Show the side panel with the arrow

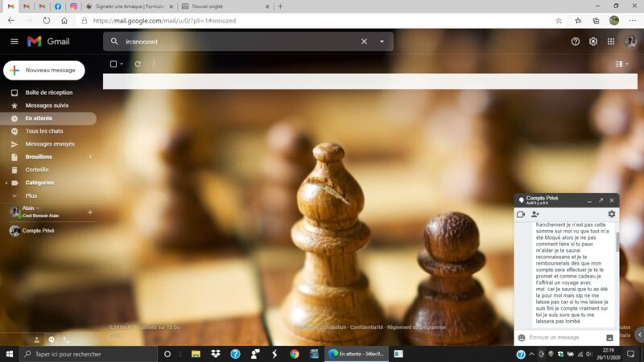tap(639, 335)
